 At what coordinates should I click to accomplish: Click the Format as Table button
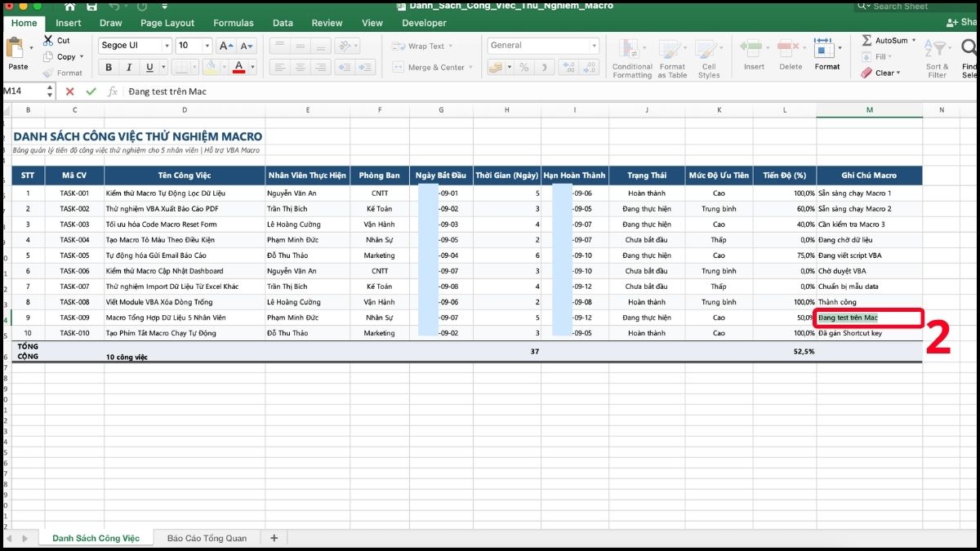(672, 59)
